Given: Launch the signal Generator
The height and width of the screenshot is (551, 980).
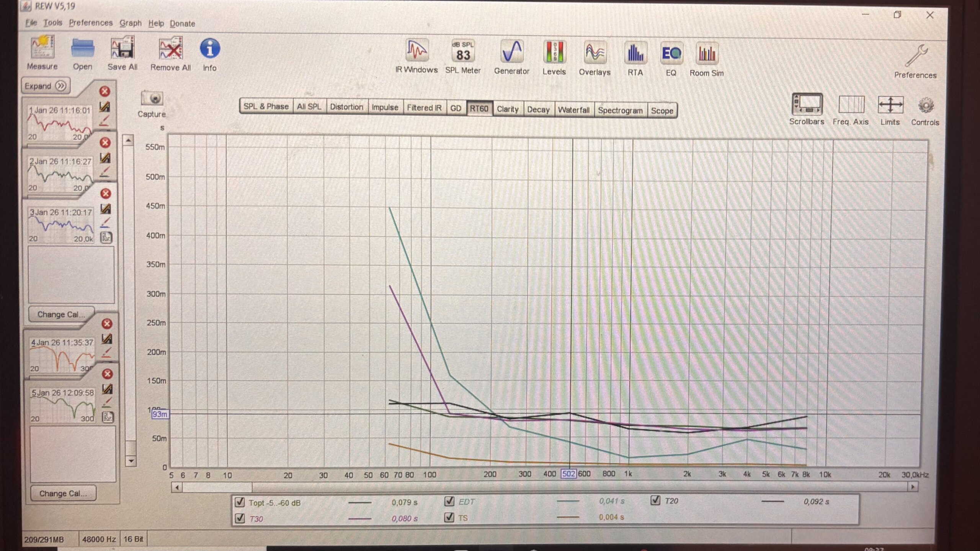Looking at the screenshot, I should pos(511,52).
